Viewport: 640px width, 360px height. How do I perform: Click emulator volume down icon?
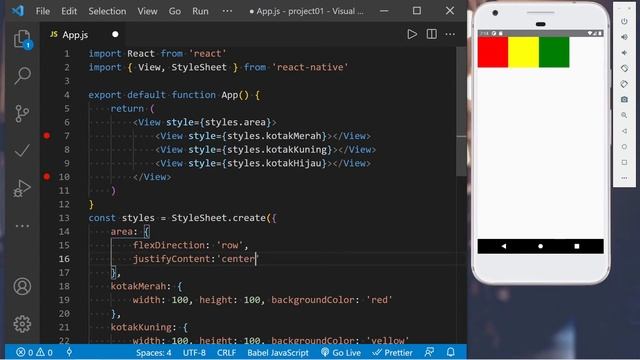click(624, 53)
